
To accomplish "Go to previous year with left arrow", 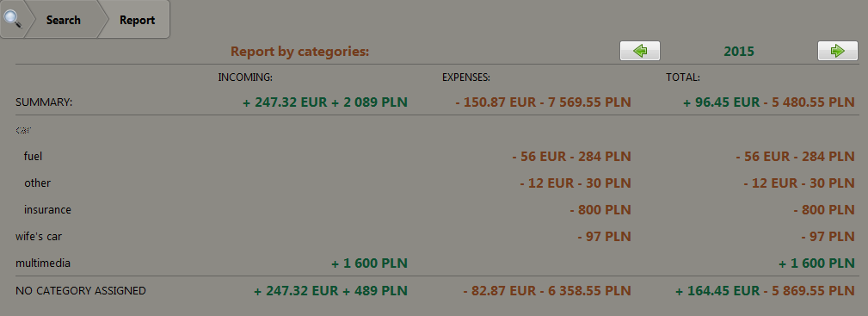I will tap(639, 51).
